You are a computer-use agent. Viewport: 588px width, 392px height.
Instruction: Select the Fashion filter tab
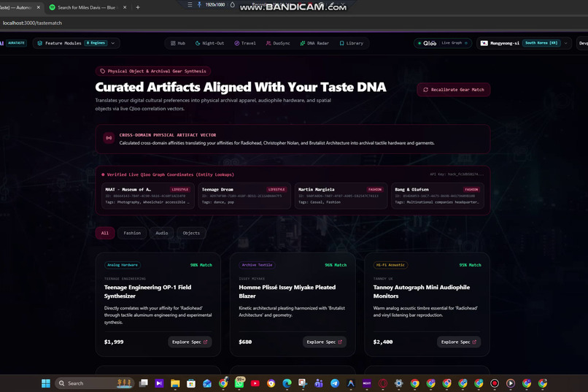(132, 233)
